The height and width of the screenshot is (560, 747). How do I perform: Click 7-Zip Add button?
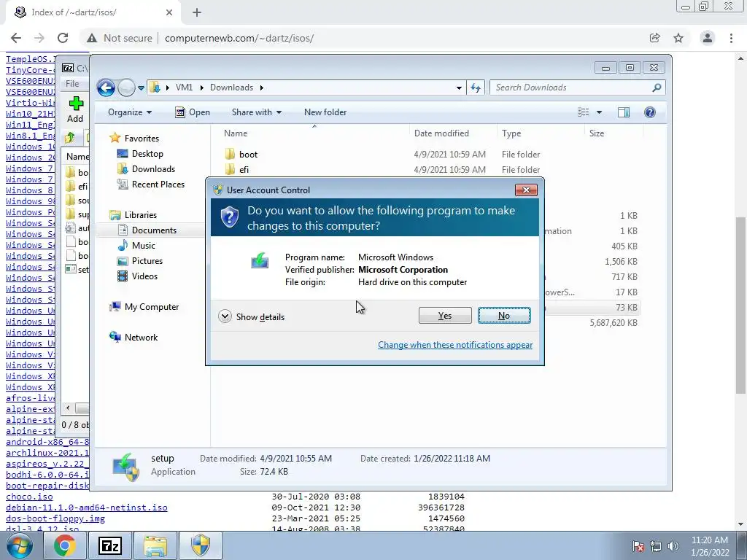75,109
